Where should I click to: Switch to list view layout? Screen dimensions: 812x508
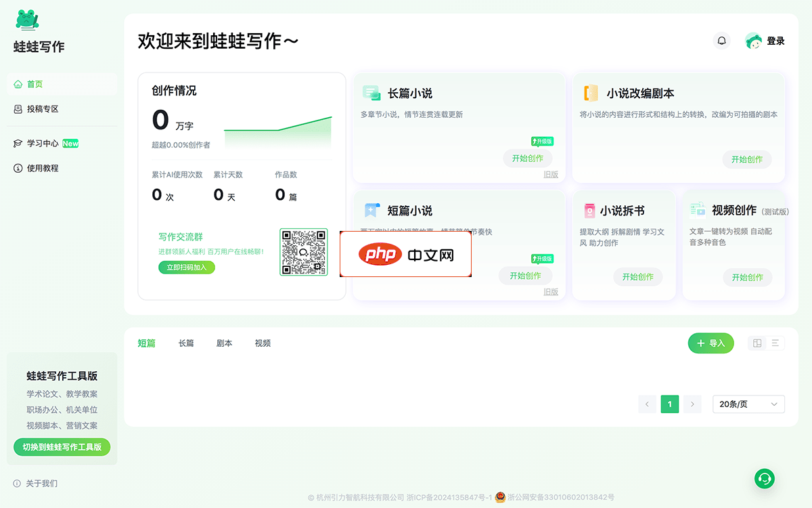click(775, 343)
